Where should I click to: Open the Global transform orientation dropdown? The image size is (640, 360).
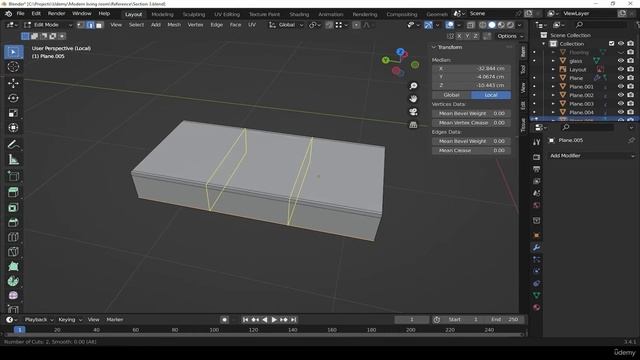[286, 25]
